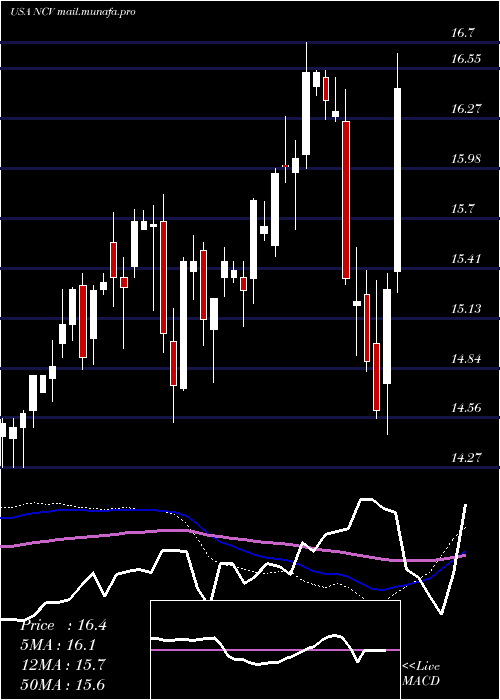
Task: Click the 15.98 price axis label
Action: tap(466, 158)
